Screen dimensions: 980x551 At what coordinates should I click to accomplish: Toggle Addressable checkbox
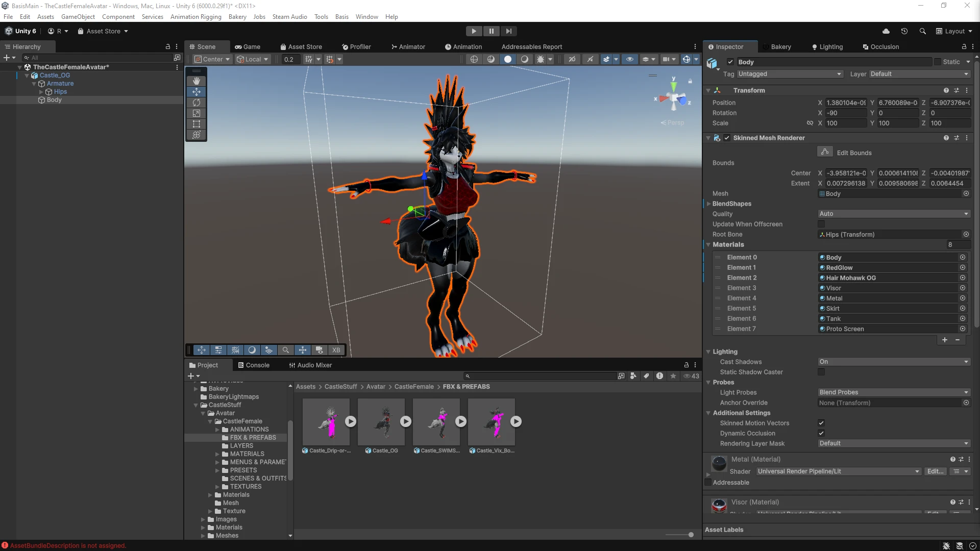(708, 482)
